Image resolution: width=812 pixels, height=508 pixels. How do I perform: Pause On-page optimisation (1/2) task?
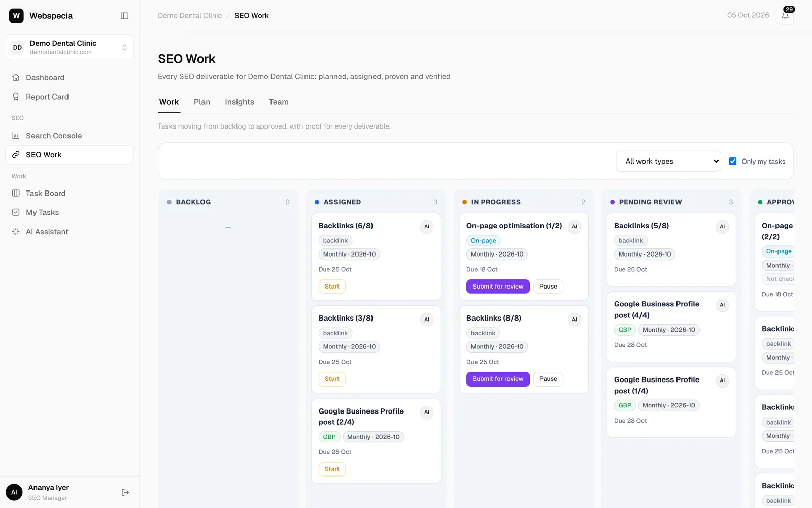click(x=548, y=287)
